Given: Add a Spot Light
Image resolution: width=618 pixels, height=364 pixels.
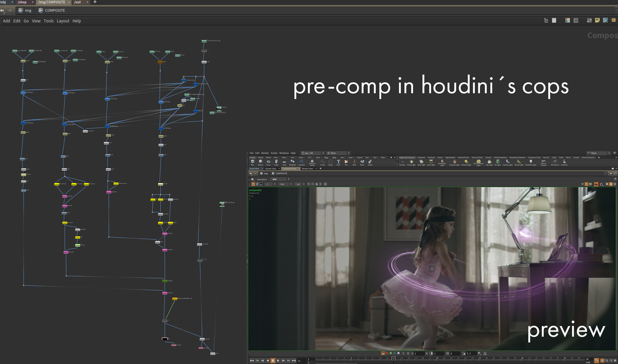Looking at the screenshot, I should 421,163.
